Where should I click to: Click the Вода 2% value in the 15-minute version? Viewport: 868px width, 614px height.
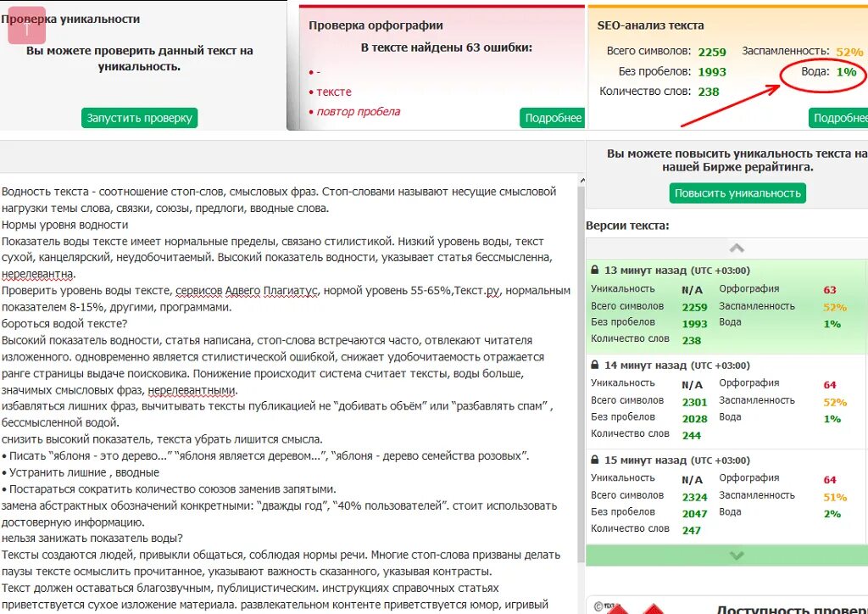click(832, 514)
